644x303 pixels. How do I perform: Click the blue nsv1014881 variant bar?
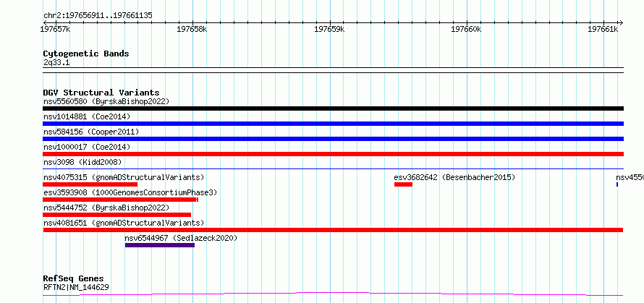click(333, 124)
